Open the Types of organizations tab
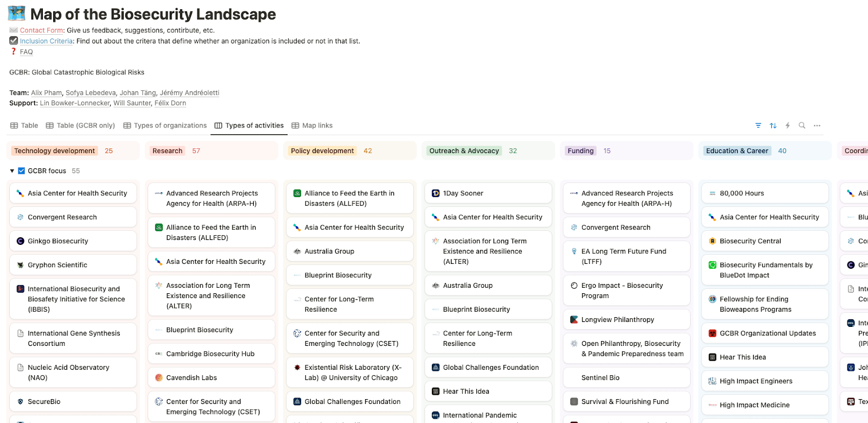Viewport: 868px width, 423px height. 165,125
